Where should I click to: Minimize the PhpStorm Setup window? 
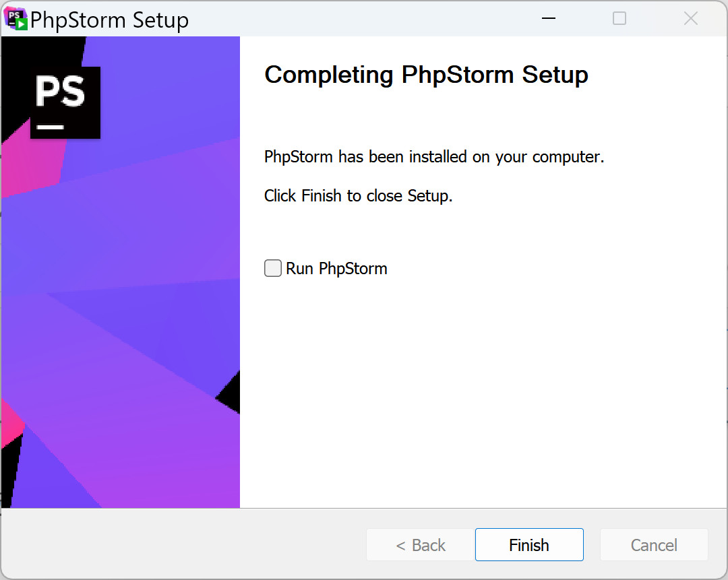coord(548,19)
